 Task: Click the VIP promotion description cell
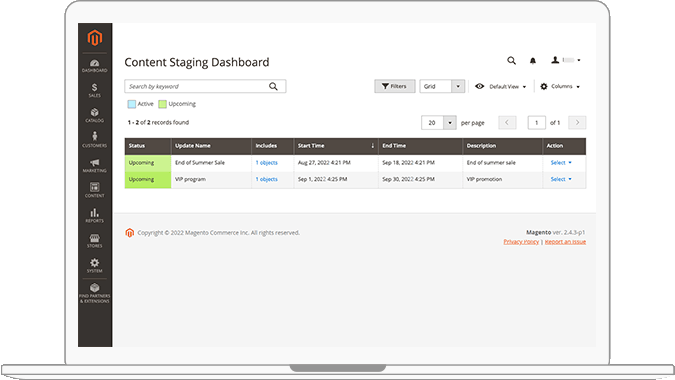pos(502,179)
